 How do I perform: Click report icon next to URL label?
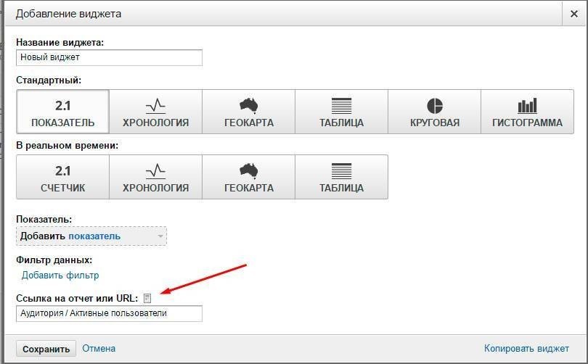pos(147,298)
